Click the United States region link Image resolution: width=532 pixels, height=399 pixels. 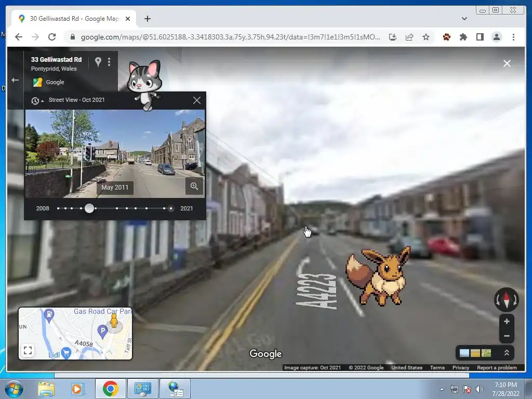[407, 367]
